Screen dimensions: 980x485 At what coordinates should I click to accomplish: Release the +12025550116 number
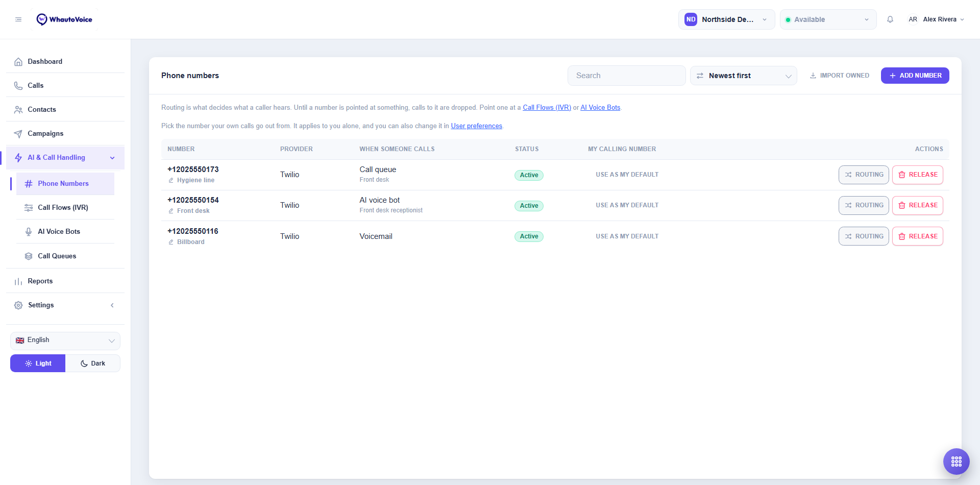tap(917, 236)
